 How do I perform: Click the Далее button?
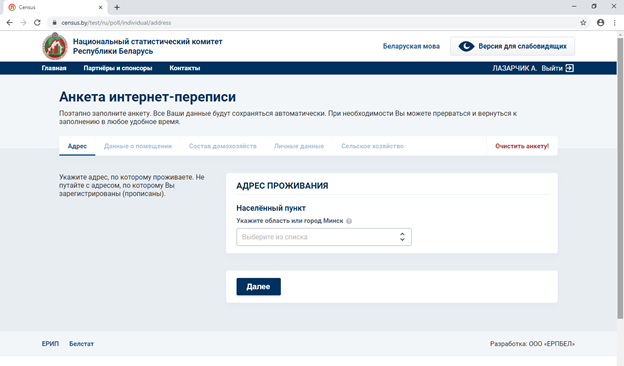pyautogui.click(x=259, y=286)
